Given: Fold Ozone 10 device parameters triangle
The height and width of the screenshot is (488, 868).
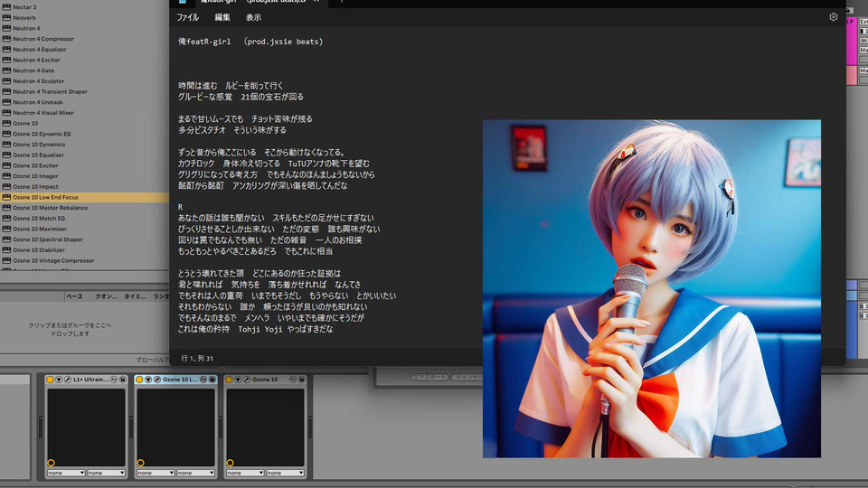Looking at the screenshot, I should point(238,380).
